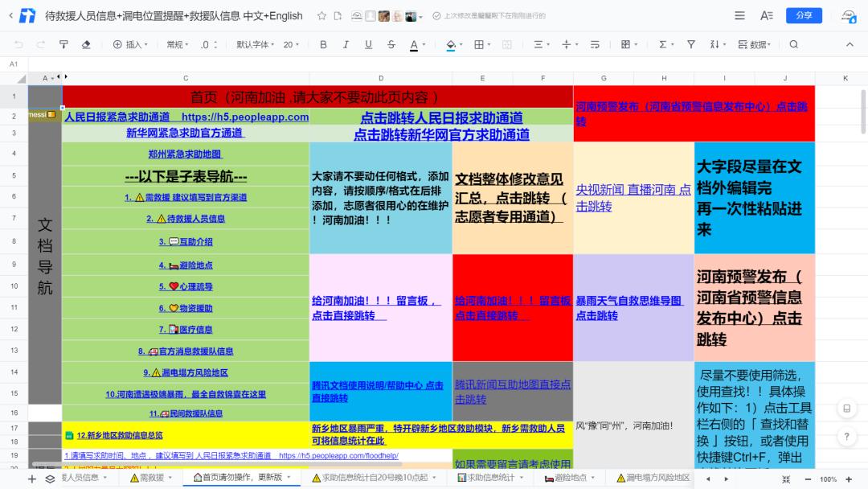The image size is (868, 489).
Task: Open the search icon in the toolbar
Action: [792, 45]
